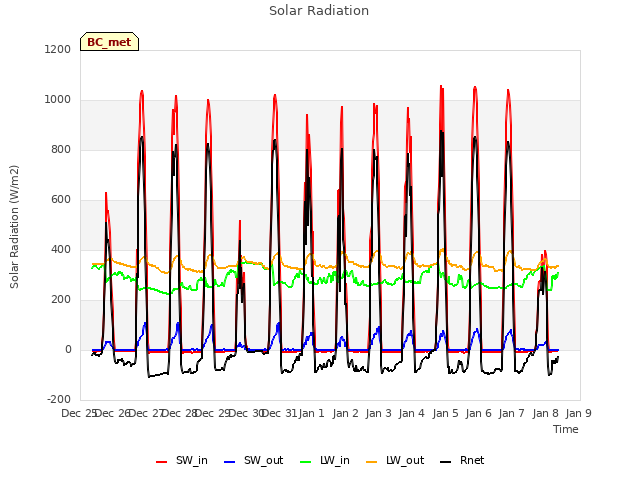Click the 400 y-axis tick label
This screenshot has height=480, width=640.
click(61, 249)
